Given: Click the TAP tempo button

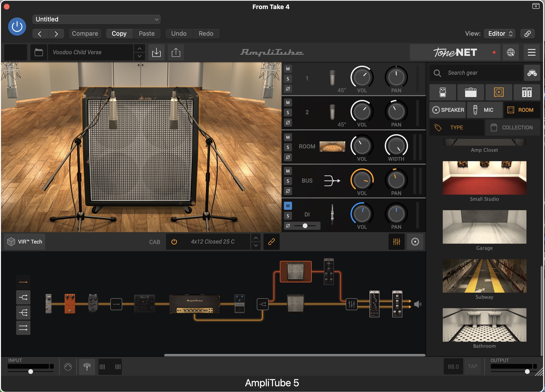Looking at the screenshot, I should (472, 366).
